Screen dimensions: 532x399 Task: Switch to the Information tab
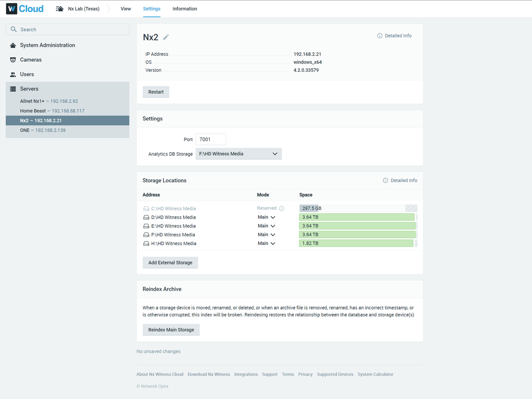[184, 9]
